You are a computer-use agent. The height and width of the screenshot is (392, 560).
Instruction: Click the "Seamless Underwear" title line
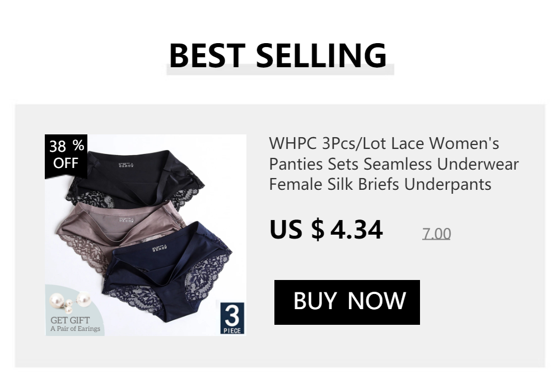coord(441,164)
